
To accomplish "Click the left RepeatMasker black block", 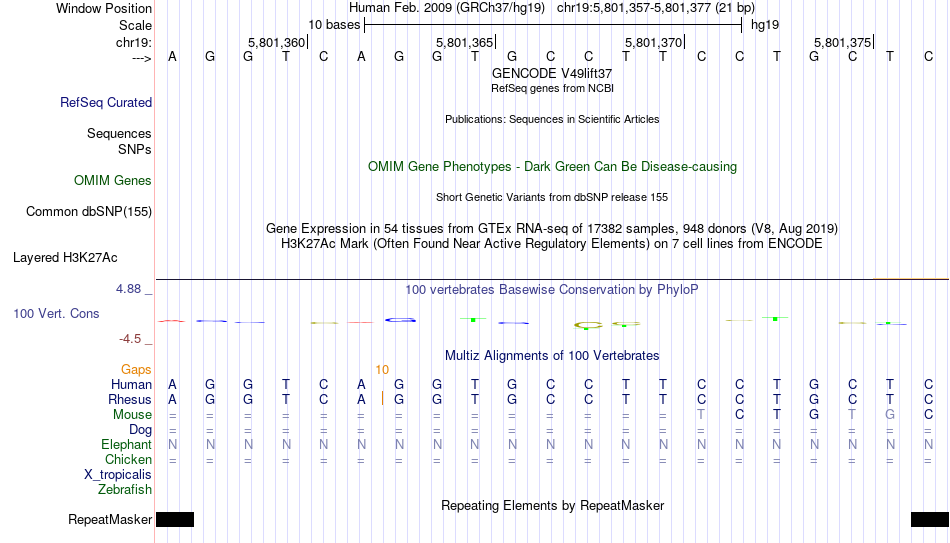I will [175, 519].
